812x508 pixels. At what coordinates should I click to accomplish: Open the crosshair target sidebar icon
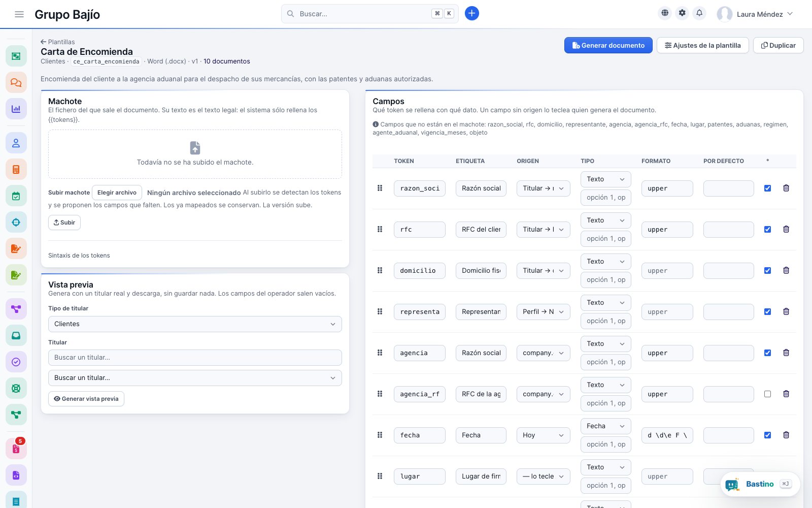pos(16,223)
